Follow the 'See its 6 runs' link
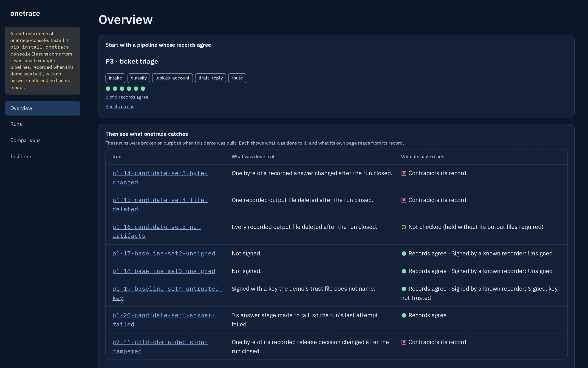The image size is (588, 368). (x=119, y=106)
